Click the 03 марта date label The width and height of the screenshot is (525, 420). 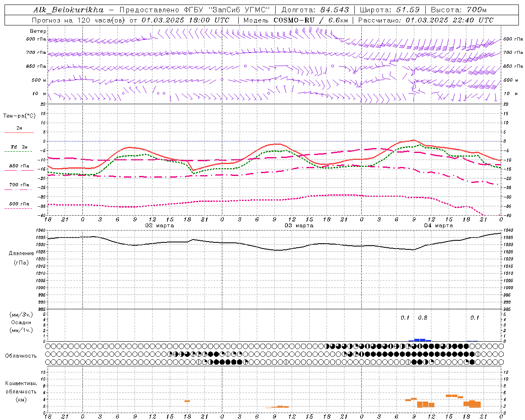coord(299,226)
